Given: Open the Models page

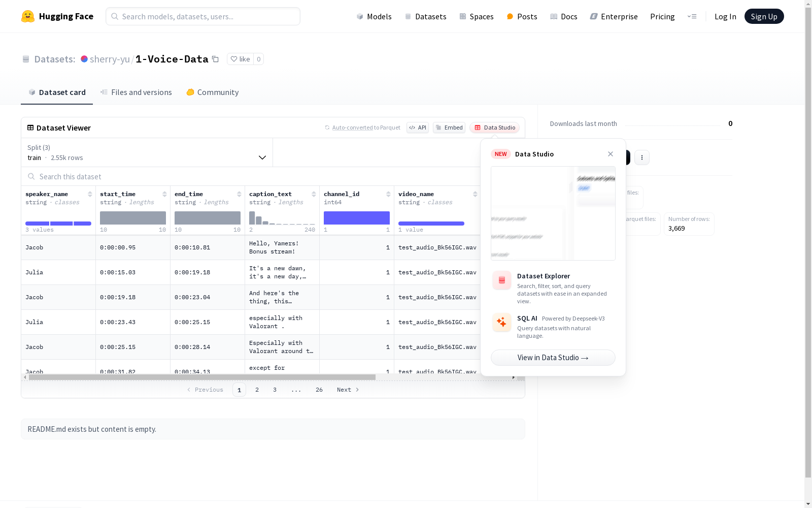Looking at the screenshot, I should tap(374, 16).
